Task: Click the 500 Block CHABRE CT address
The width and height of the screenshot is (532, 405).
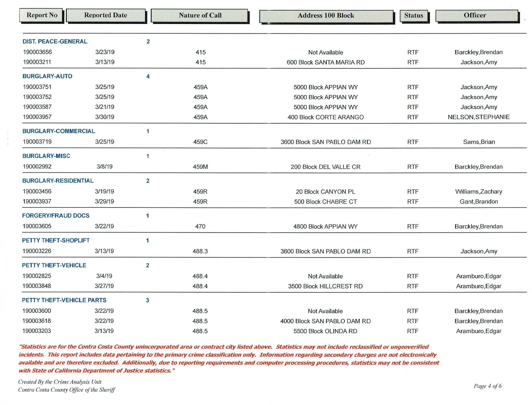Action: pos(325,202)
